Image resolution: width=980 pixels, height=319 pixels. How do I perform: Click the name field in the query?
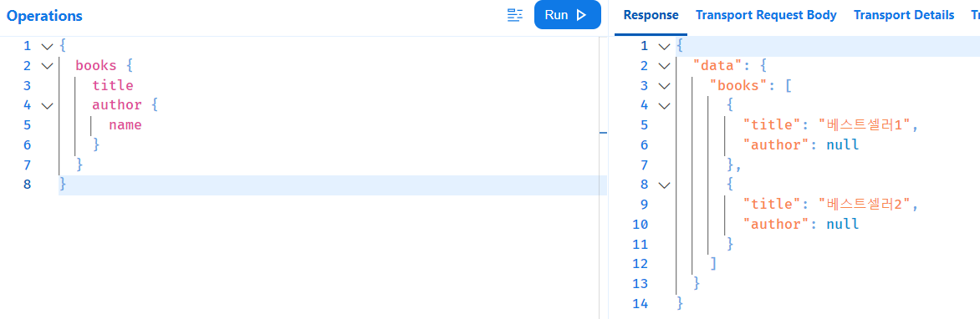click(125, 125)
